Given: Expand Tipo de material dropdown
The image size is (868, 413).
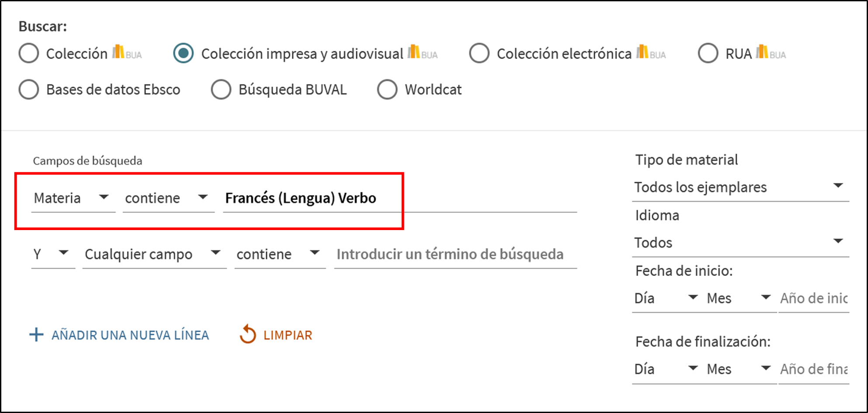Looking at the screenshot, I should point(740,187).
